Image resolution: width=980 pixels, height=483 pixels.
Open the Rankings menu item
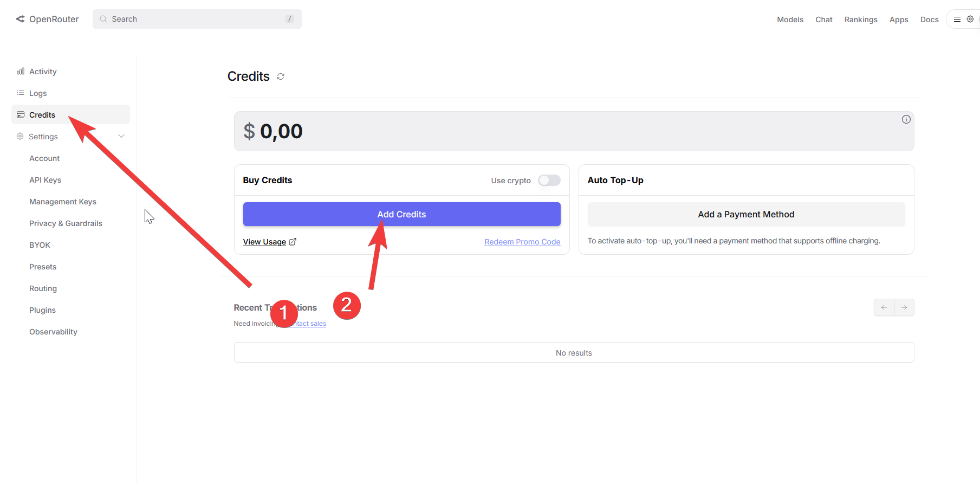coord(861,20)
